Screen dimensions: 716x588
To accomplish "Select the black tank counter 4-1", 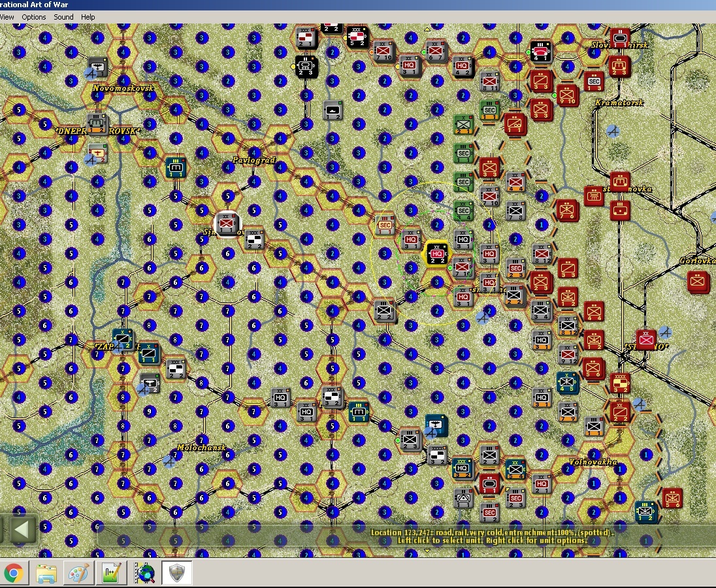I will click(541, 52).
